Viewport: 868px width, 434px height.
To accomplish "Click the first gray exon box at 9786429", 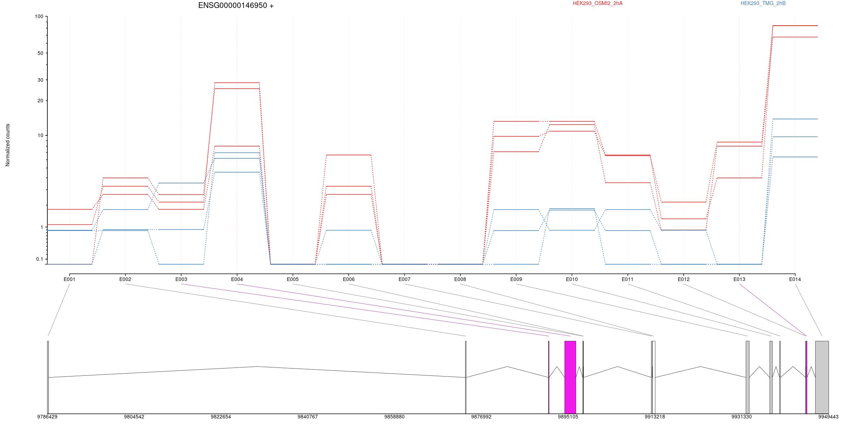I will coord(48,377).
